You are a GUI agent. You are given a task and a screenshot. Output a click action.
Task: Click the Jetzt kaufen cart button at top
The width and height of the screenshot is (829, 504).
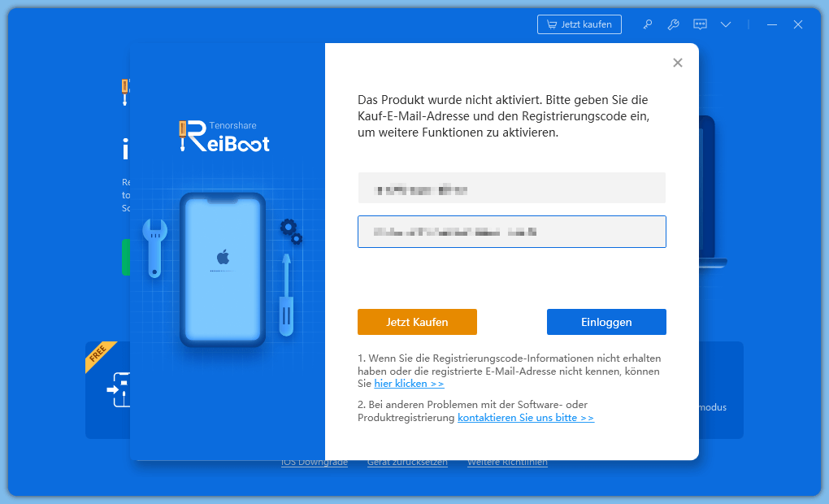pyautogui.click(x=579, y=24)
